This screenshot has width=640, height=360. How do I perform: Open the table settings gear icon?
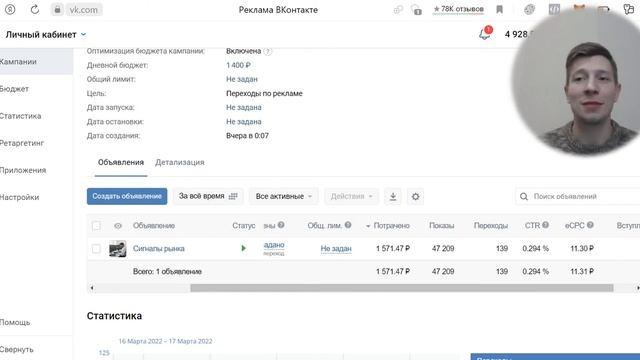[415, 196]
